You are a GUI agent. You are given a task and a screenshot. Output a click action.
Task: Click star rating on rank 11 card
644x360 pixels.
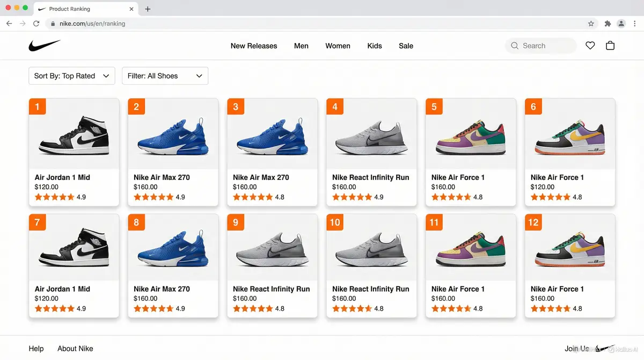(451, 308)
